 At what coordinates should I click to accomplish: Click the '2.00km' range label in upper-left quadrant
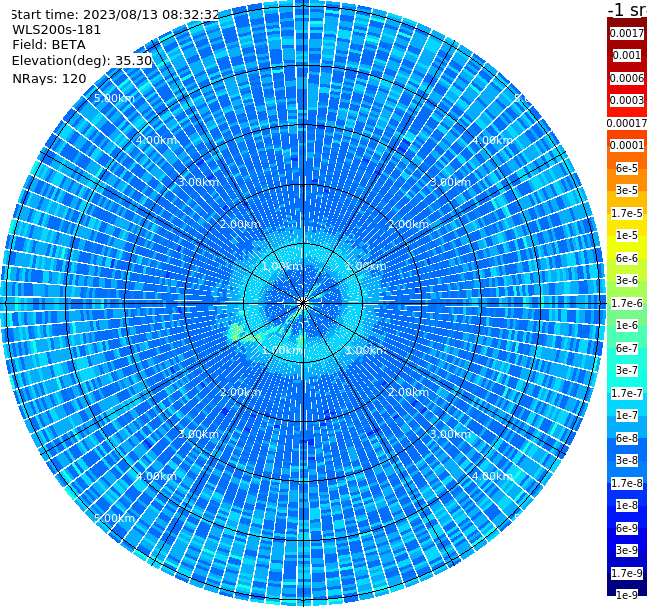240,224
